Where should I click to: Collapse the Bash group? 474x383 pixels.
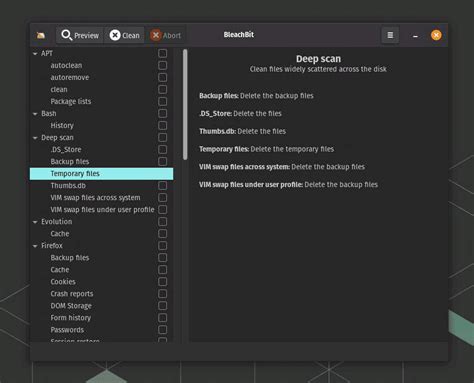pyautogui.click(x=35, y=114)
